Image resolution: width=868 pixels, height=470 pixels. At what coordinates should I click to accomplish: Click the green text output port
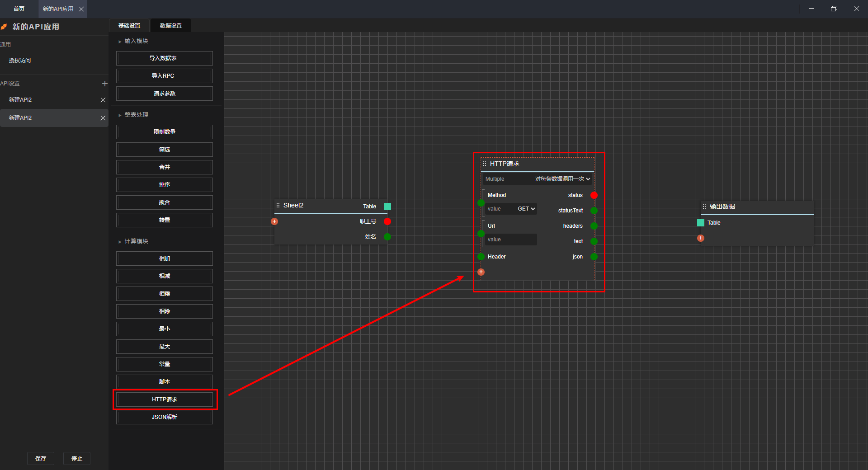(594, 241)
